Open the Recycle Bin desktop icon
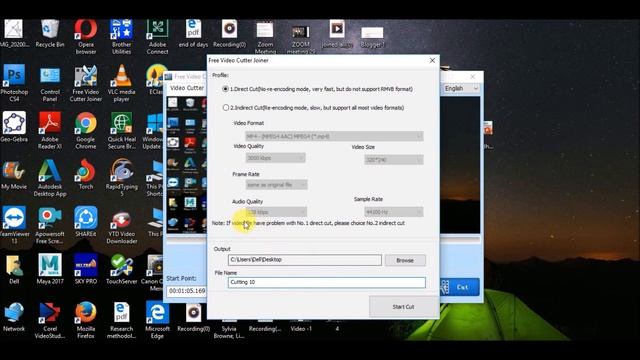Image resolution: width=640 pixels, height=360 pixels. tap(50, 33)
